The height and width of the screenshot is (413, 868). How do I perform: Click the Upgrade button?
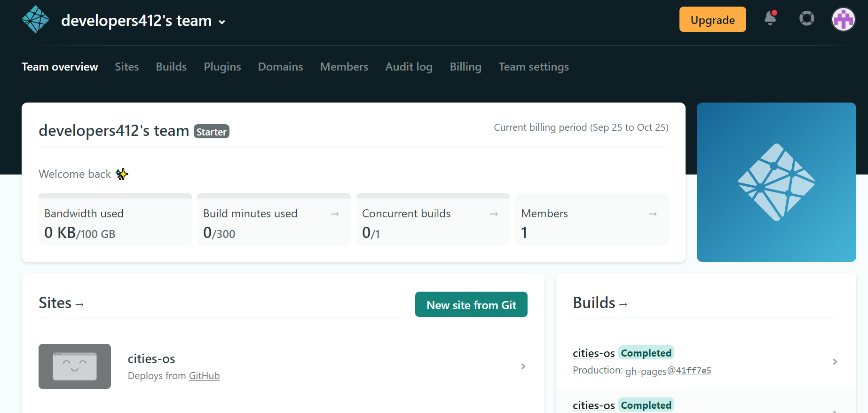pyautogui.click(x=712, y=19)
